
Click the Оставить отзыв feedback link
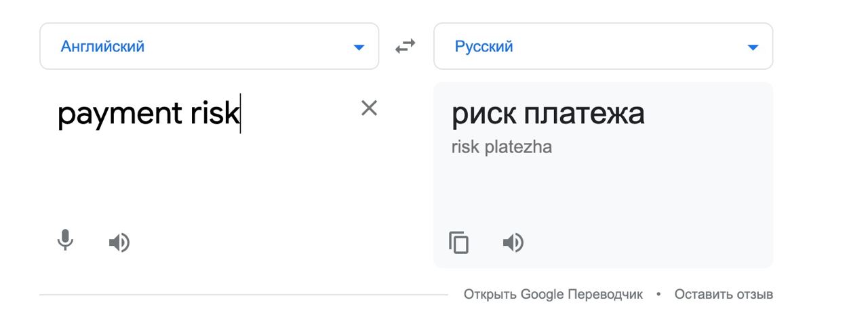(724, 295)
